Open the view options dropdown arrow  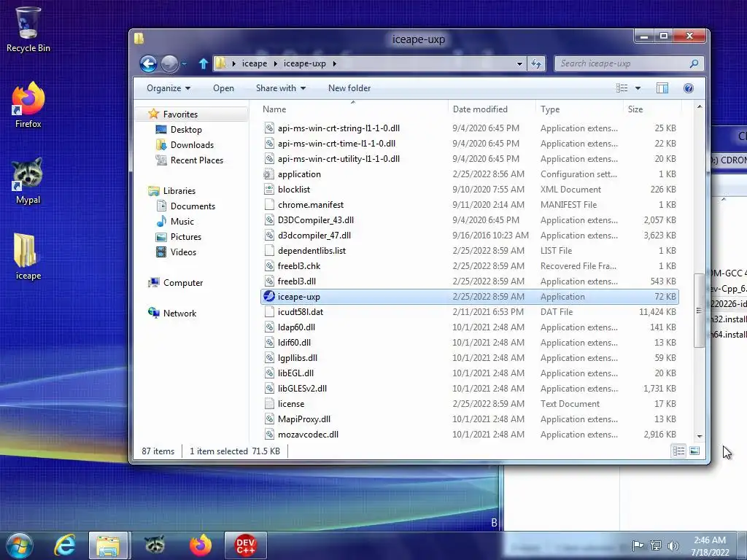pyautogui.click(x=638, y=88)
